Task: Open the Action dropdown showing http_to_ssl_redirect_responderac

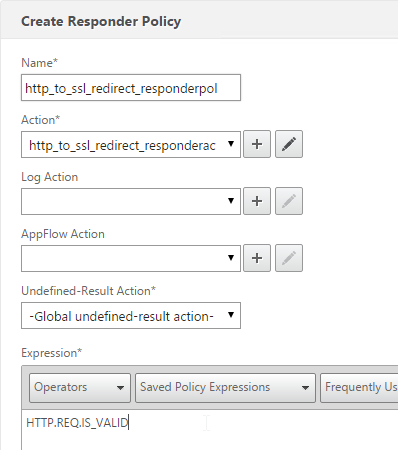Action: 131,144
